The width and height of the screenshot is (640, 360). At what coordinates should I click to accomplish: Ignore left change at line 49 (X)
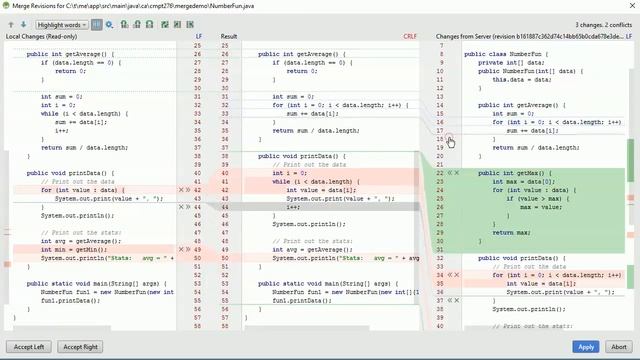coord(181,249)
